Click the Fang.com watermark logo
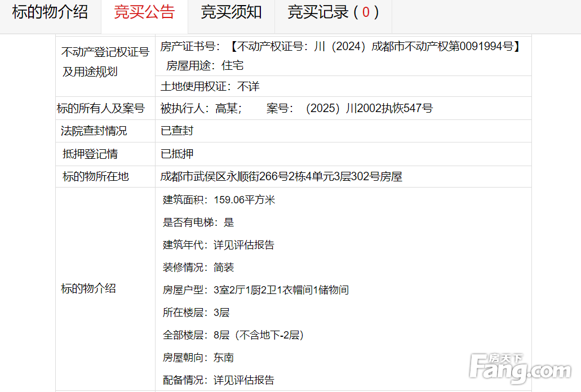This screenshot has width=581, height=392. coord(520,368)
